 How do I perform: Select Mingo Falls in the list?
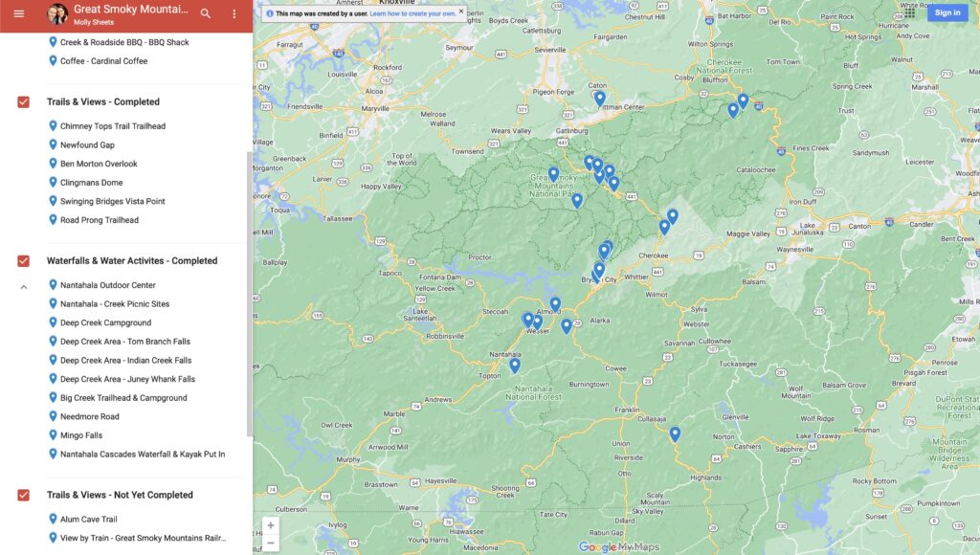point(81,435)
